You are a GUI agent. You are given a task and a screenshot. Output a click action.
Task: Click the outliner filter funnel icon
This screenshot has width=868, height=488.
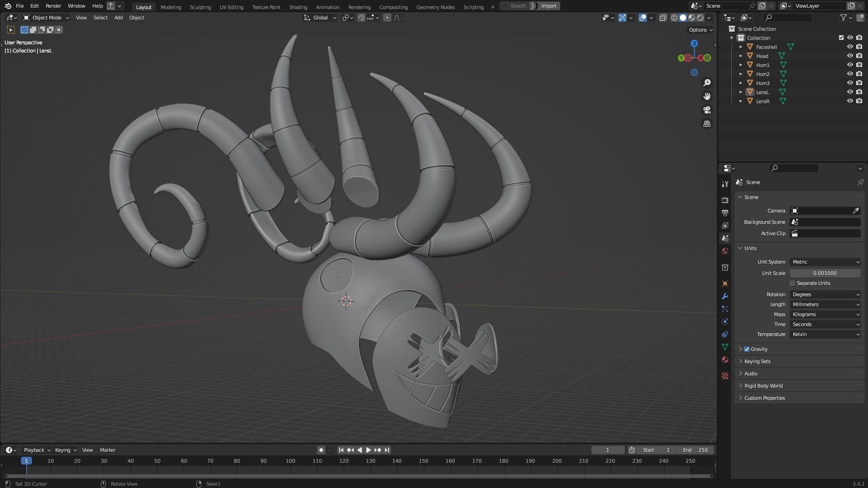coord(844,18)
